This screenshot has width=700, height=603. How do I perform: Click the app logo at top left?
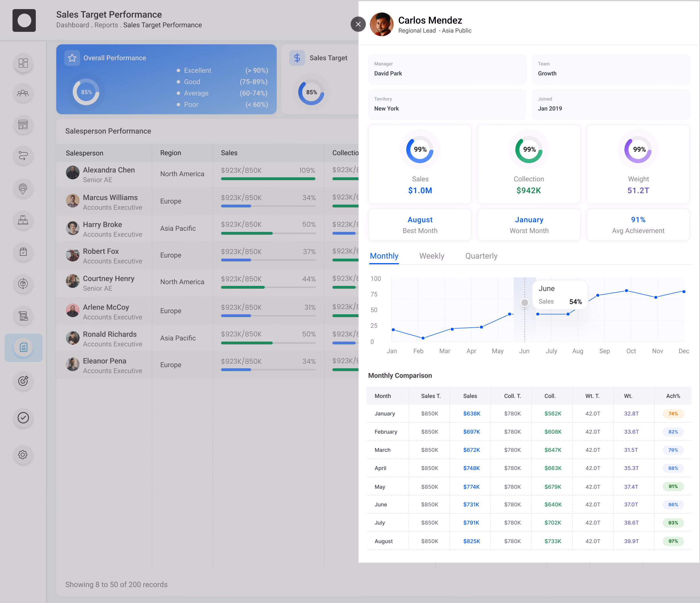24,20
